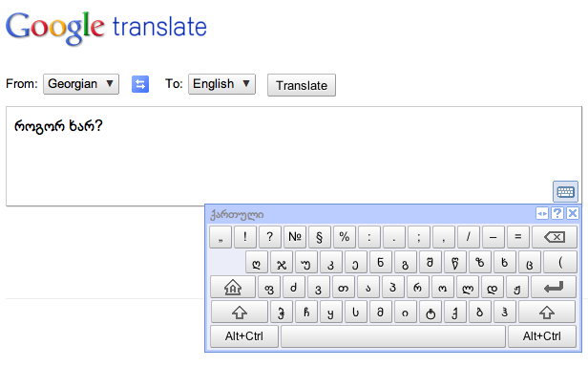Click the § section sign key
This screenshot has width=588, height=367.
click(320, 237)
